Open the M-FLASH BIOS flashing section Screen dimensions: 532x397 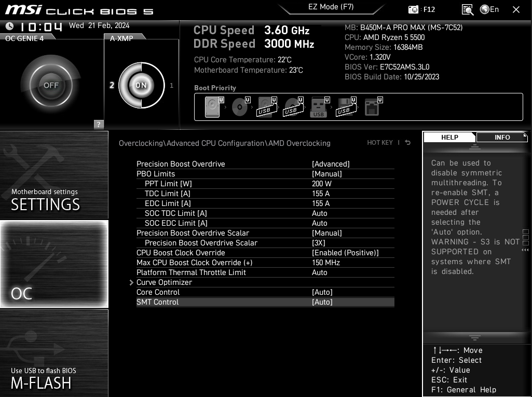click(x=54, y=353)
